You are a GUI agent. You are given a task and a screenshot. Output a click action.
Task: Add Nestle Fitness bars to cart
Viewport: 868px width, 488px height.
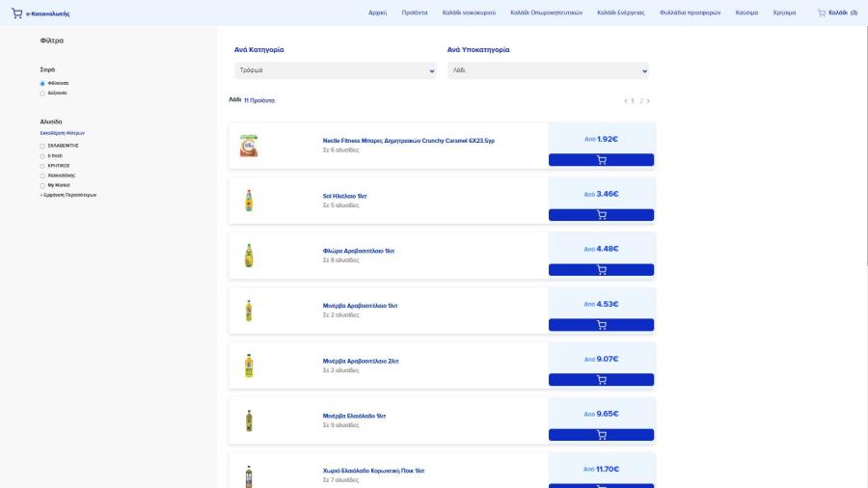(x=601, y=160)
